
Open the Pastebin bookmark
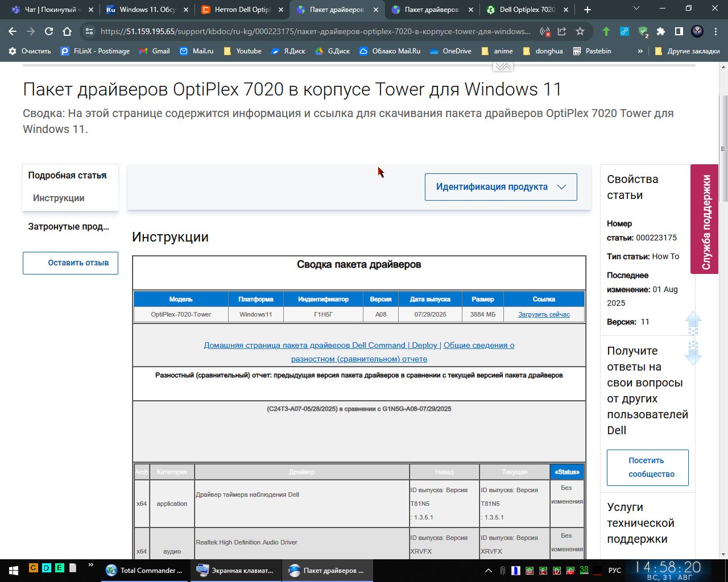(592, 51)
